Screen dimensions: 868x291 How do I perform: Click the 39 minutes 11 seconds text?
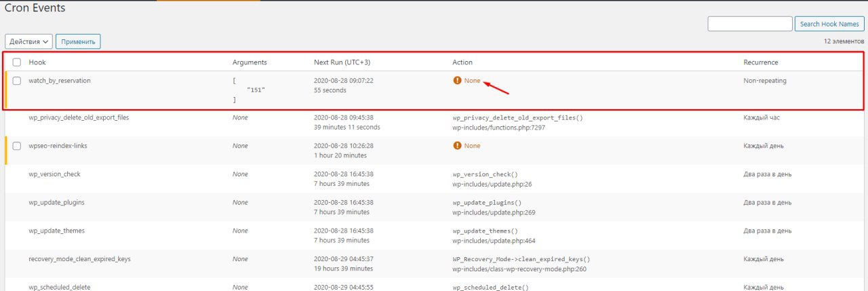tap(347, 127)
